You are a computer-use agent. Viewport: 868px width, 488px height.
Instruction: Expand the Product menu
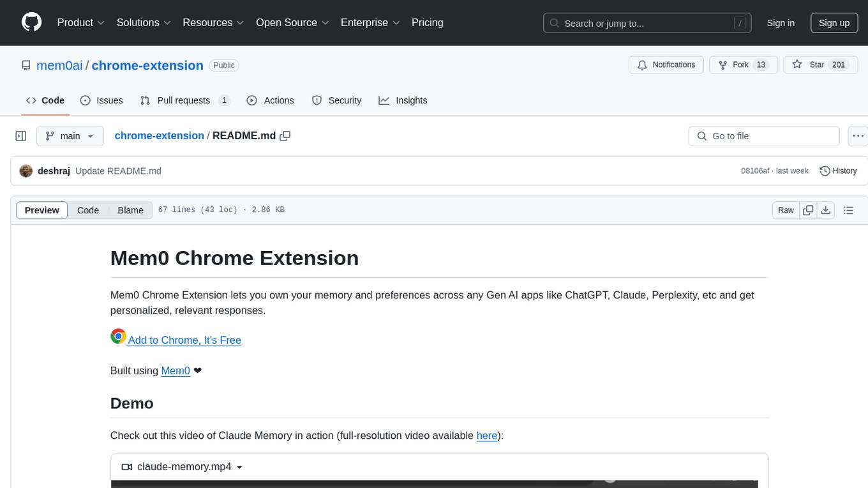[81, 22]
